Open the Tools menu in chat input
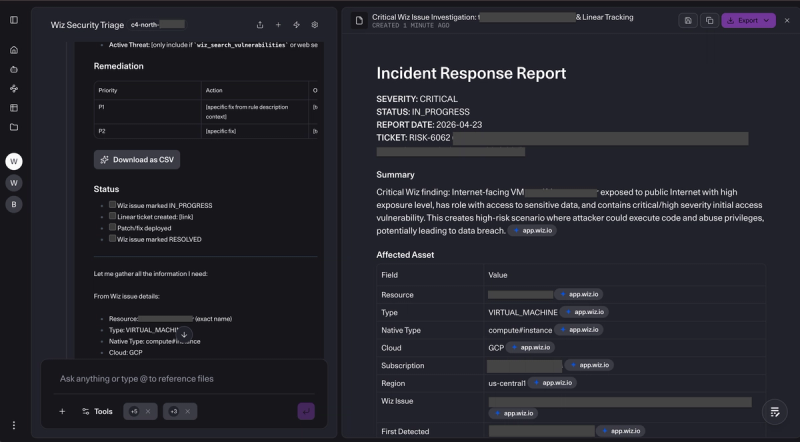Image resolution: width=800 pixels, height=442 pixels. point(97,411)
